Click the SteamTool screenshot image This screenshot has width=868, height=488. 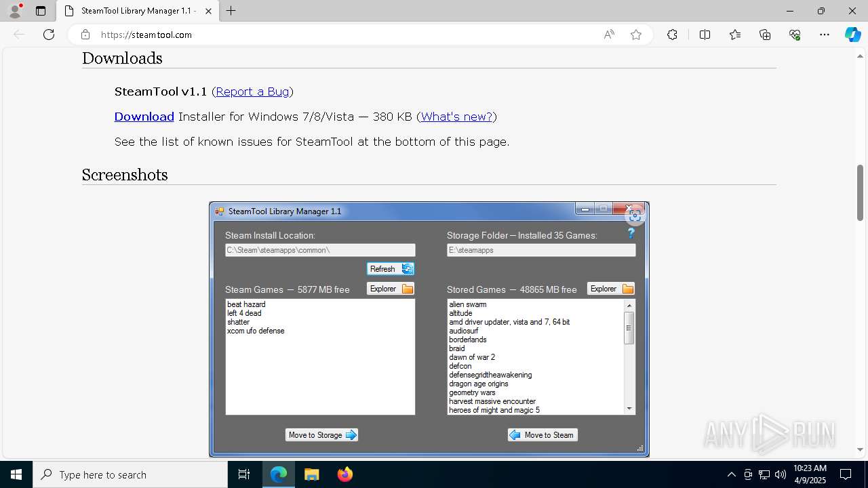point(429,329)
